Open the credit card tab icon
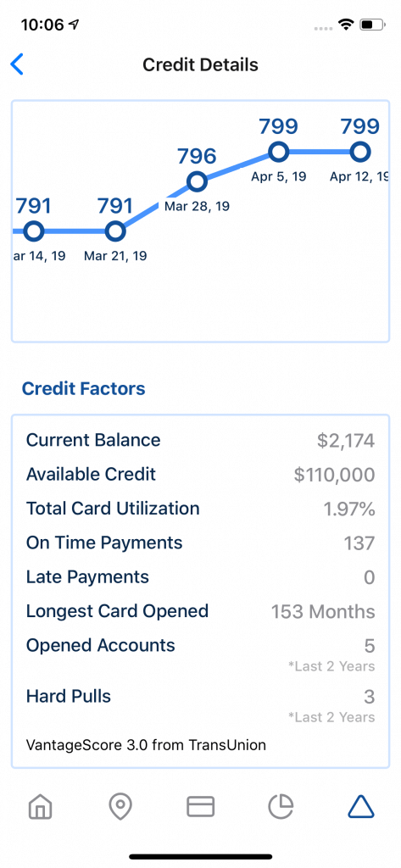Viewport: 401px width, 868px height. coord(200,807)
